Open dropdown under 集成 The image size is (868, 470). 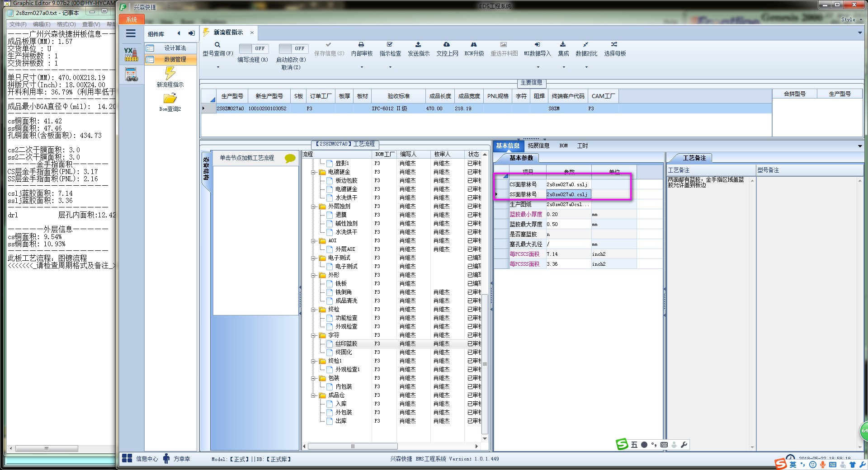[564, 67]
